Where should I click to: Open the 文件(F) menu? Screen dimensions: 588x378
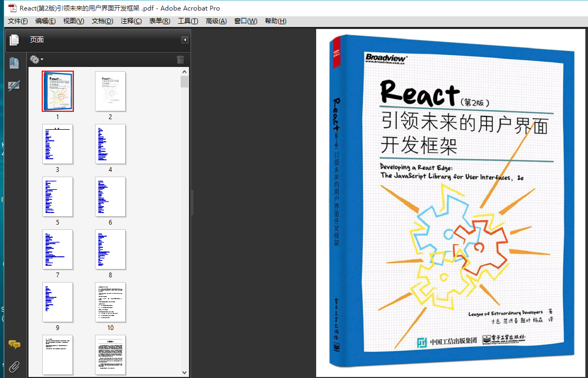17,21
